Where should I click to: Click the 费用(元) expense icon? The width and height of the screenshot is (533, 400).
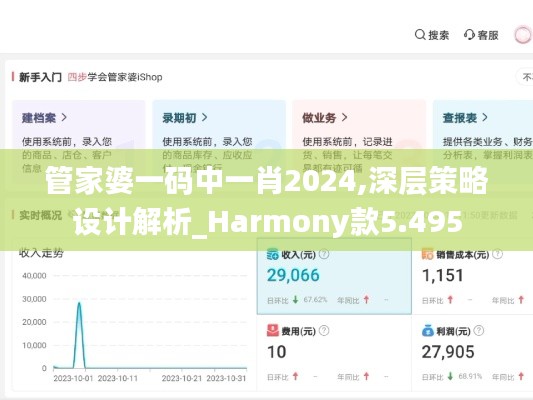point(273,331)
